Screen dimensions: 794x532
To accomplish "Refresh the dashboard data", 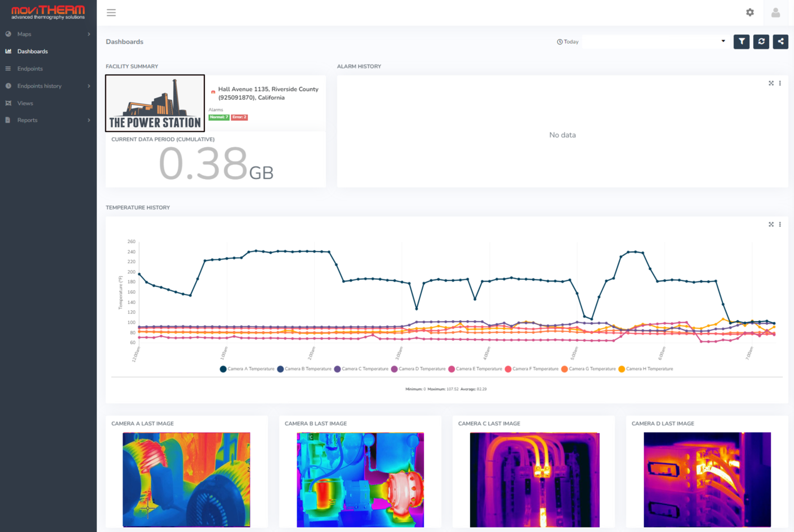I will click(761, 41).
